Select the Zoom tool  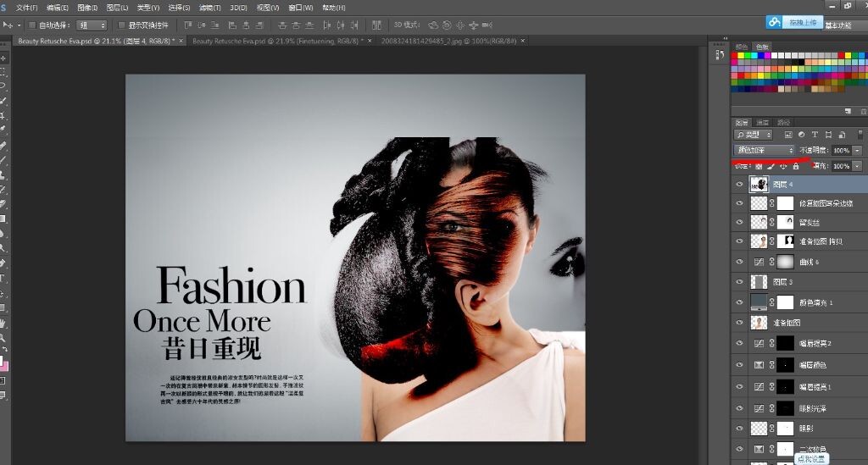[3, 337]
